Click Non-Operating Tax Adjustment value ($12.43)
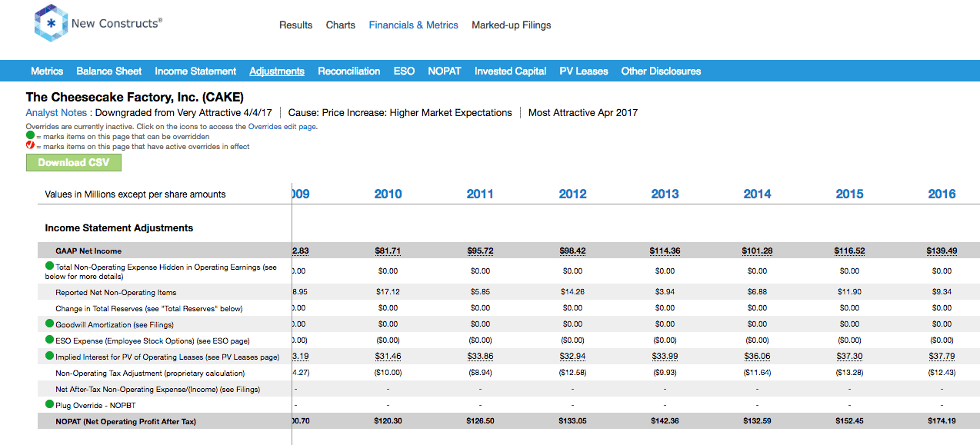The image size is (980, 445). pyautogui.click(x=942, y=373)
